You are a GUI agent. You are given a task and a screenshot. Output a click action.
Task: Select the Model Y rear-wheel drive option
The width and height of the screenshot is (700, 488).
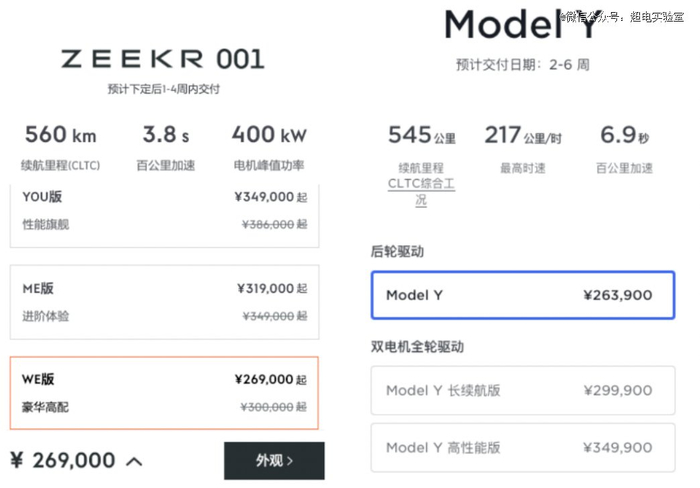[x=520, y=295]
